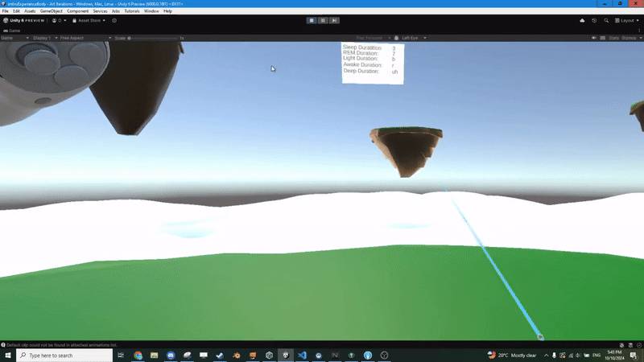Open the Window menu
Screen dimensions: 644x362
[151, 11]
